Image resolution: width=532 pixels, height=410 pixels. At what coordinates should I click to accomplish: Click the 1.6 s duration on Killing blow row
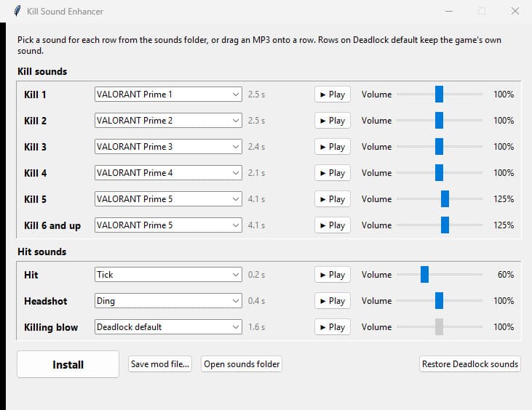256,327
